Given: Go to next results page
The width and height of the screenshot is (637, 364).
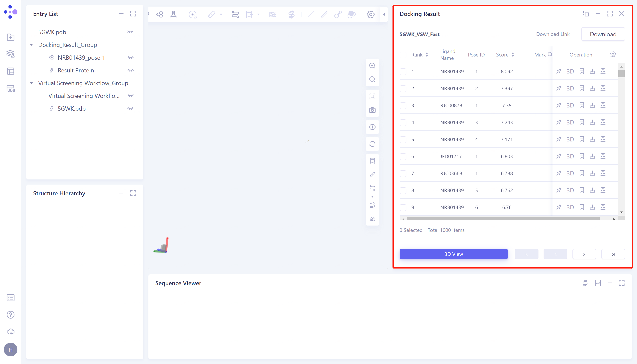Looking at the screenshot, I should click(584, 254).
